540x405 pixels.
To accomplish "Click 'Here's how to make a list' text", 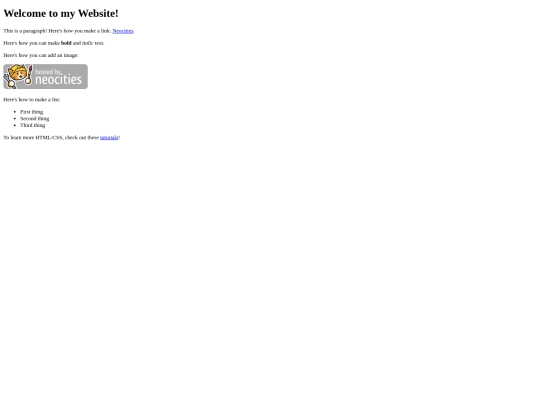I will 32,100.
